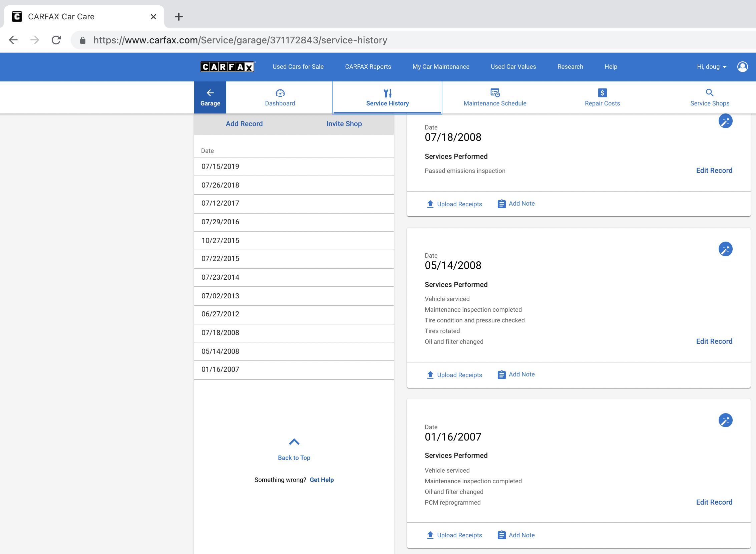The width and height of the screenshot is (756, 554).
Task: Click the padlock site security icon
Action: [82, 41]
